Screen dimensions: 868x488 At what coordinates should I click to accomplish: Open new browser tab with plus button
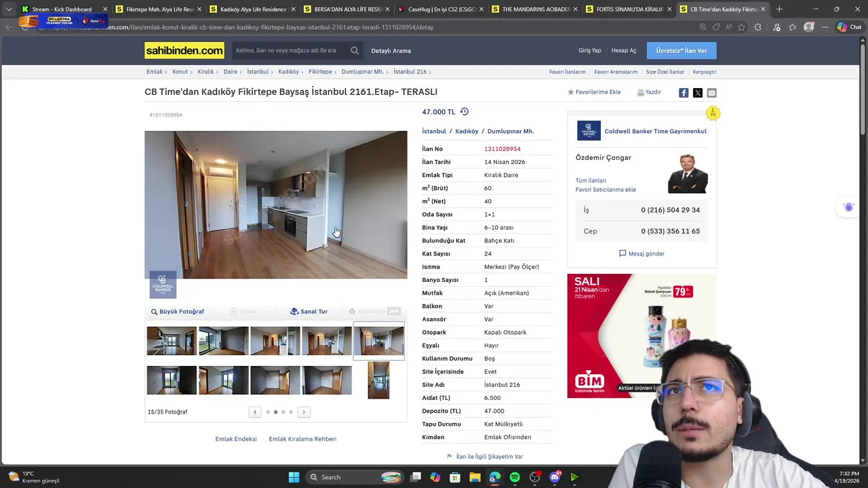(779, 9)
